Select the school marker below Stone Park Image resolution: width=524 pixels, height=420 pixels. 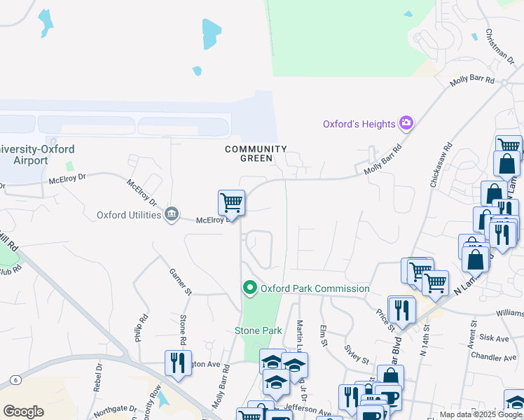276,383
